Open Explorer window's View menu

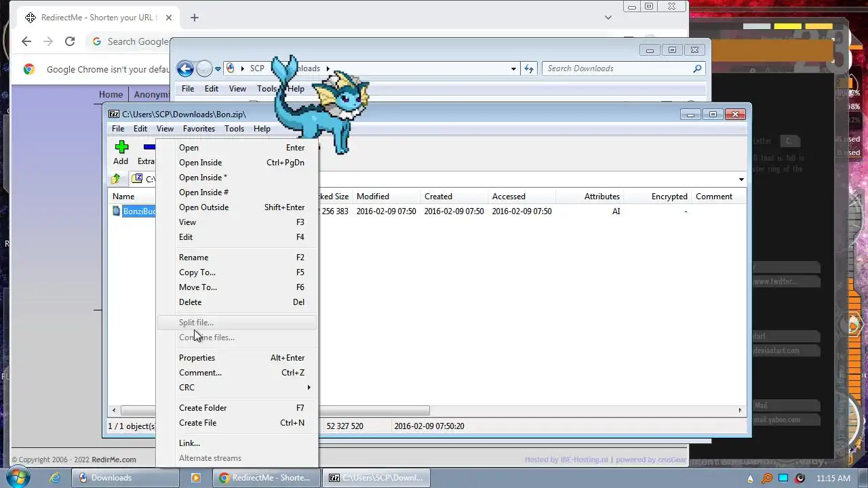click(237, 89)
